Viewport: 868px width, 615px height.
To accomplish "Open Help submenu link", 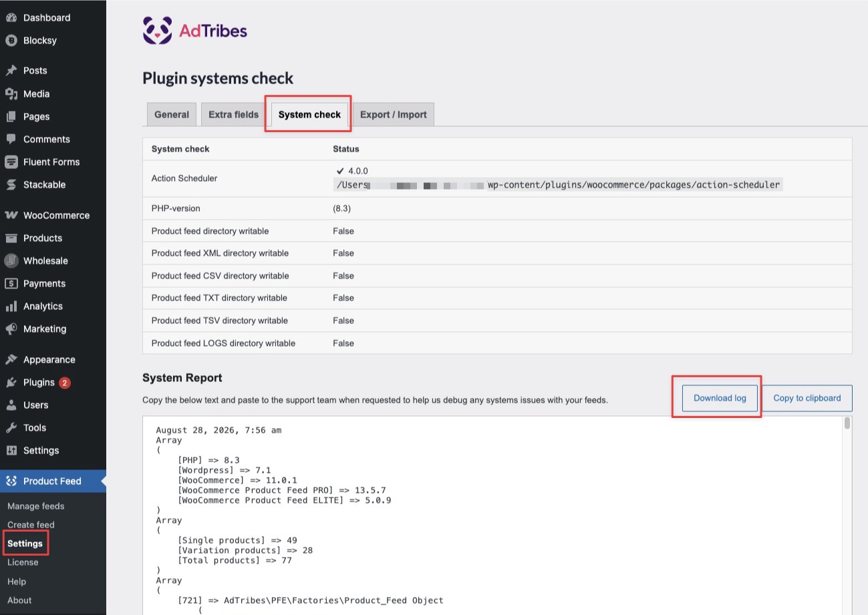I will click(17, 582).
